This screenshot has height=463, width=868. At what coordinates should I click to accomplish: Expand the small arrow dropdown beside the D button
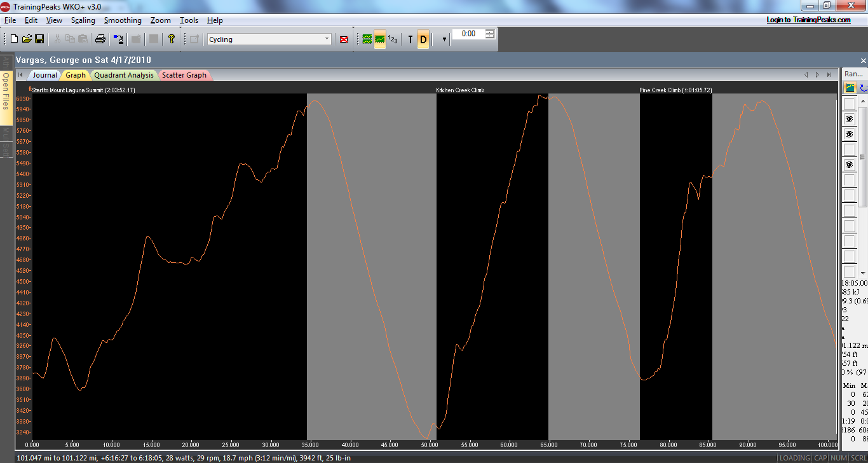[x=444, y=39]
